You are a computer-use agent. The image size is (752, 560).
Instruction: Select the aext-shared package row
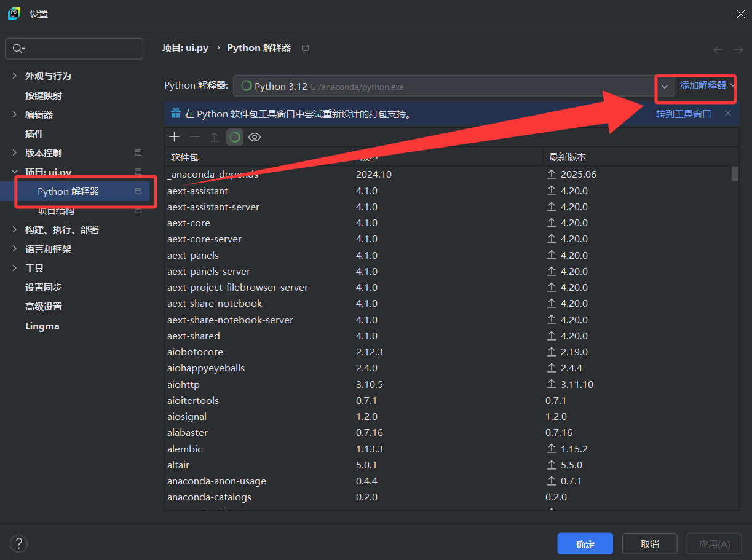click(448, 336)
